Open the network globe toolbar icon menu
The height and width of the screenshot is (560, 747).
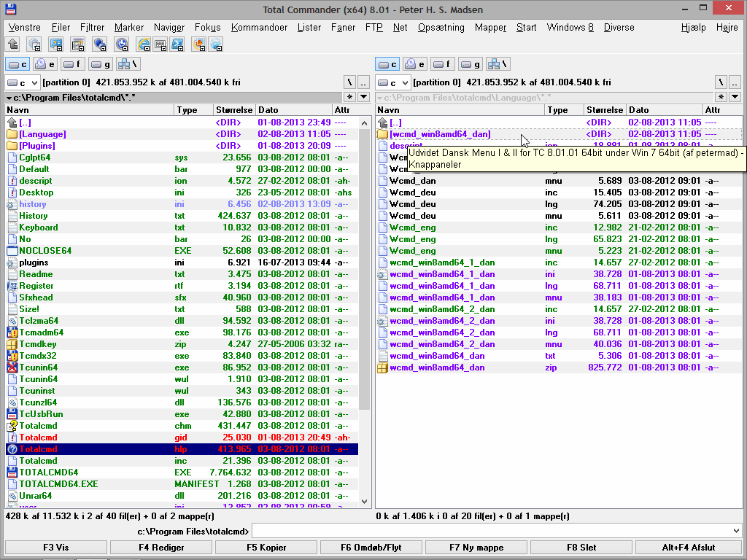click(x=100, y=44)
